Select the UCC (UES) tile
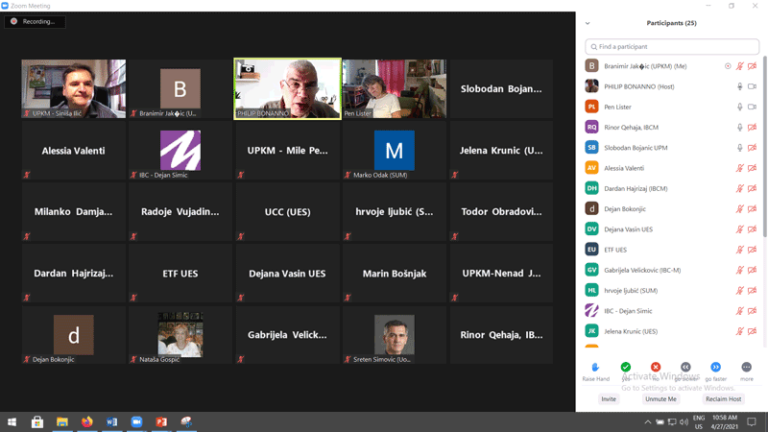 click(288, 212)
